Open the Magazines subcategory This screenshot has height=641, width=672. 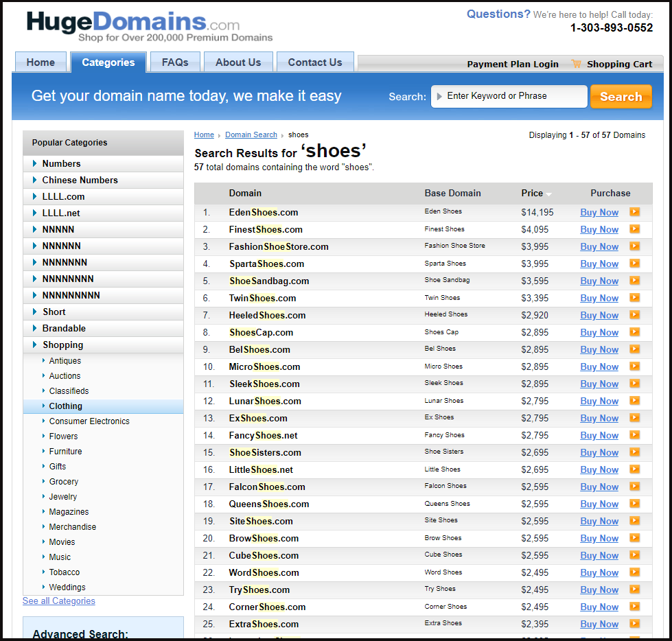pos(69,511)
